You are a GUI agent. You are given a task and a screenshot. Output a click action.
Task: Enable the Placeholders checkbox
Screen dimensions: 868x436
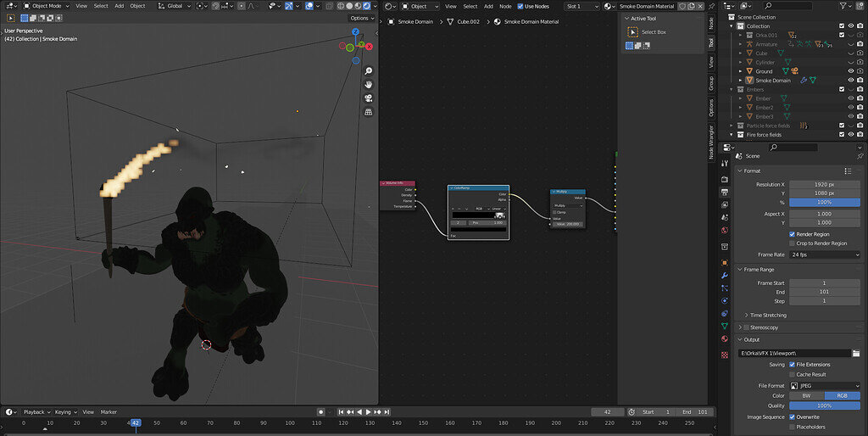pos(793,428)
